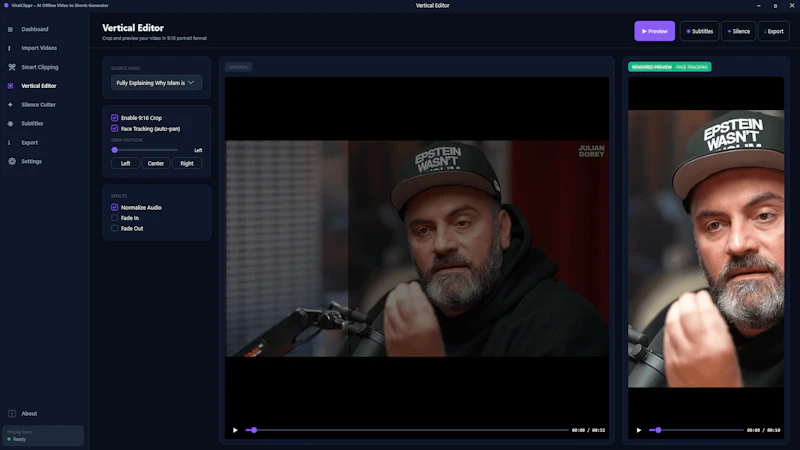Click the Subtitles toolbar button
This screenshot has width=800, height=450.
pyautogui.click(x=699, y=31)
